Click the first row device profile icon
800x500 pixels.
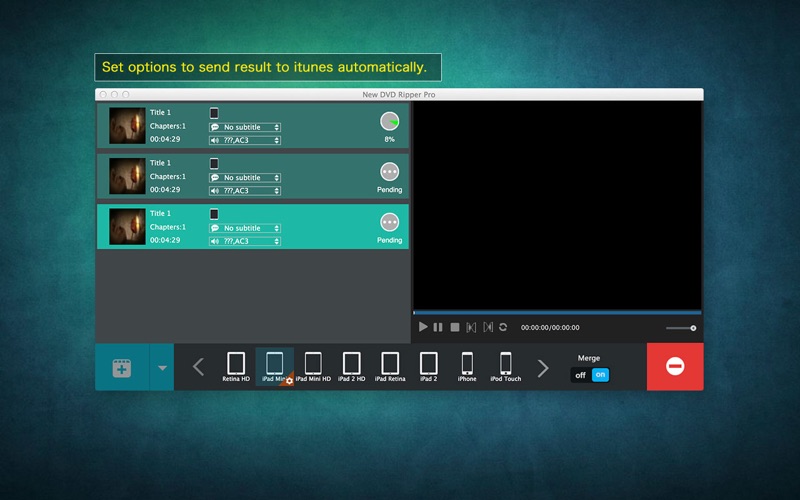point(214,113)
